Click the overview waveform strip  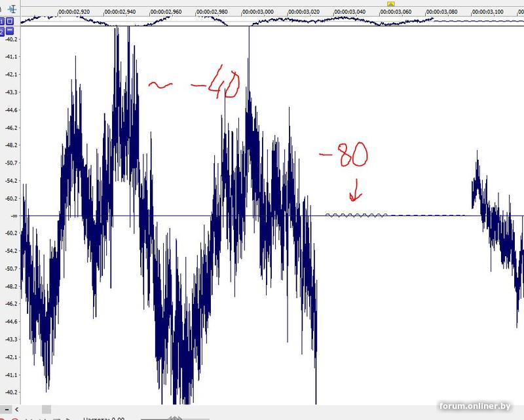[x=272, y=21]
